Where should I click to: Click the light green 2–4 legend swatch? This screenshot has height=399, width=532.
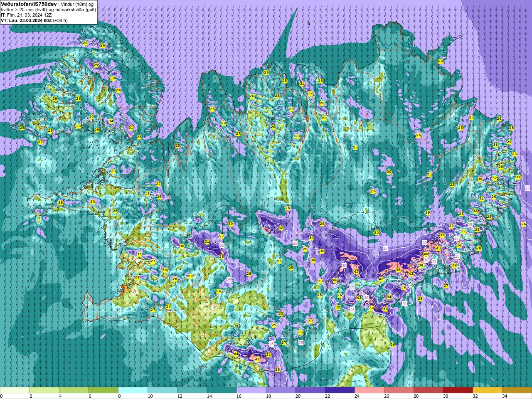click(x=44, y=390)
